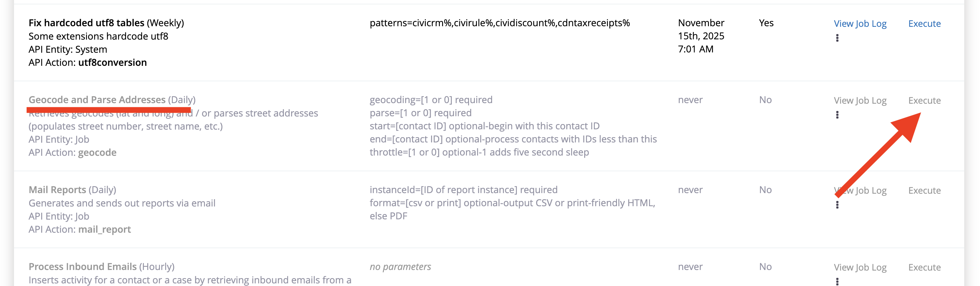The height and width of the screenshot is (286, 980).
Task: Execute the Process Inbound Emails job
Action: 924,267
